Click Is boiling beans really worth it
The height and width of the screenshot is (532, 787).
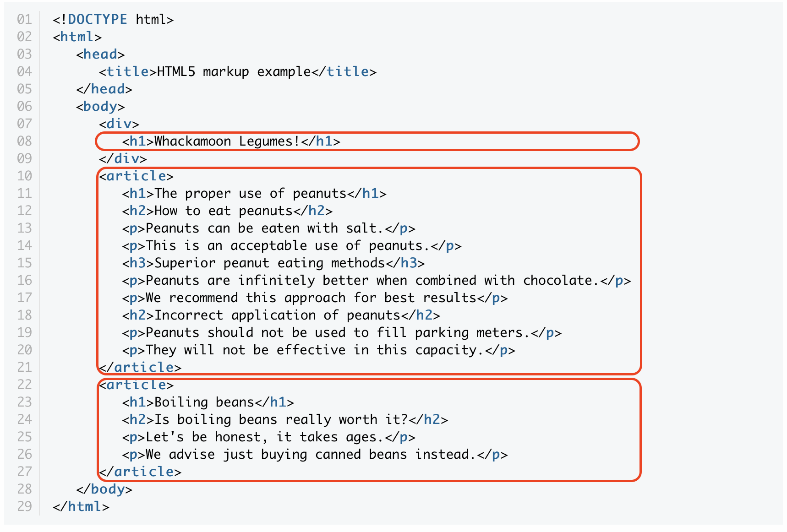(x=285, y=419)
